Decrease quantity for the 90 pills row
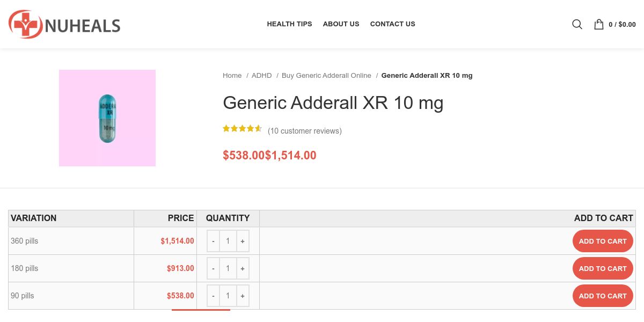Viewport: 644px width, 322px height. pos(213,296)
